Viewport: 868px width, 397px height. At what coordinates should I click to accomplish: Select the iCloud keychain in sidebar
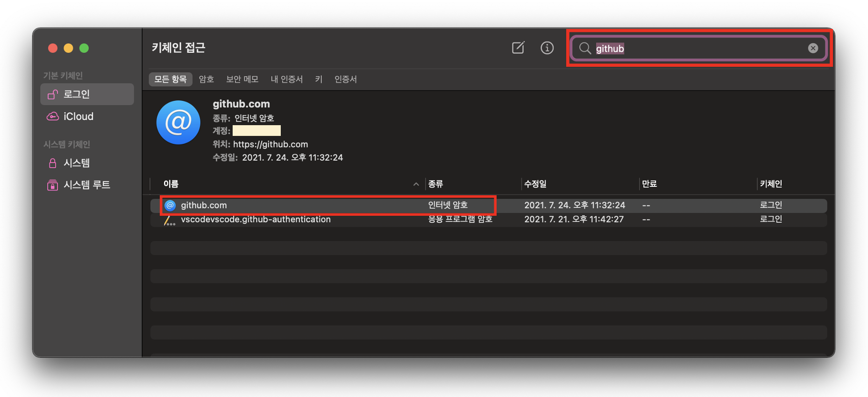(x=87, y=116)
